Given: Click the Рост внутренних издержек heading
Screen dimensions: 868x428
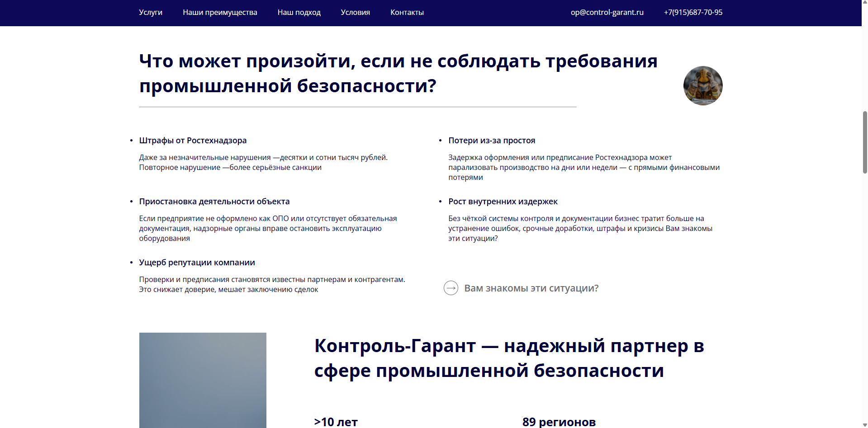Looking at the screenshot, I should coord(503,202).
